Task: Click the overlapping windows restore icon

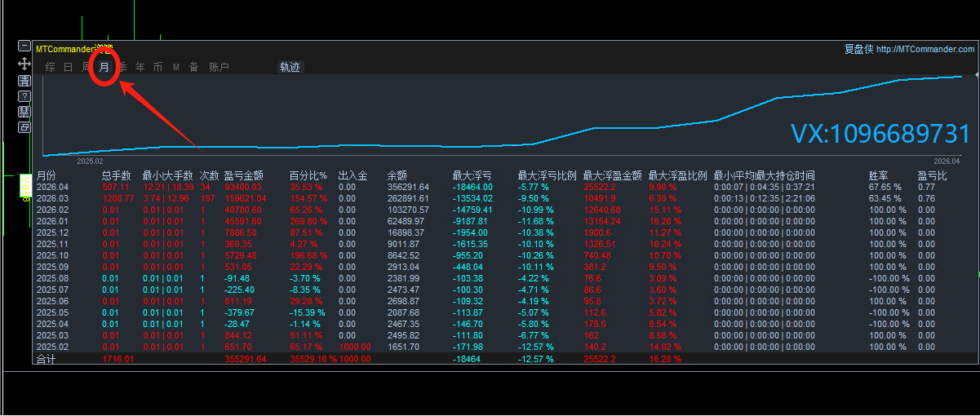Action: coord(24,127)
